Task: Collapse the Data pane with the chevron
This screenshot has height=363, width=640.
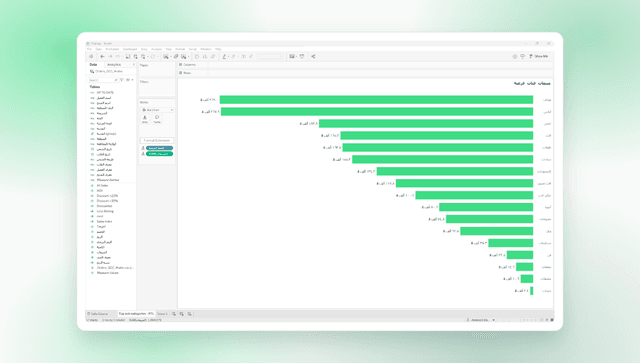Action: (x=133, y=65)
